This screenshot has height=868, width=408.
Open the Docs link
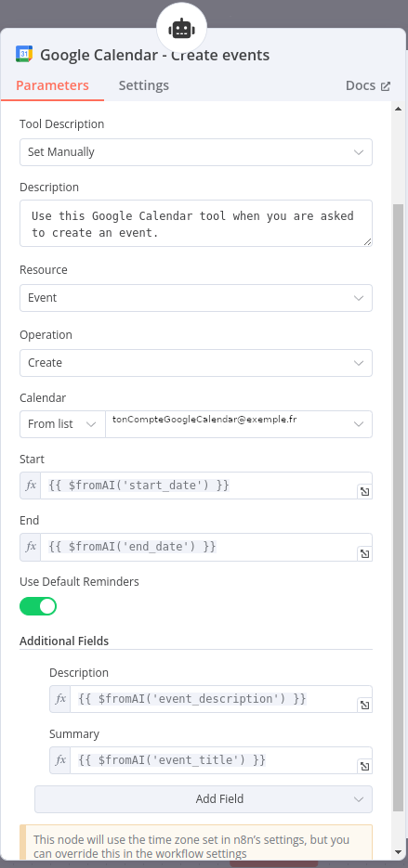tap(368, 85)
